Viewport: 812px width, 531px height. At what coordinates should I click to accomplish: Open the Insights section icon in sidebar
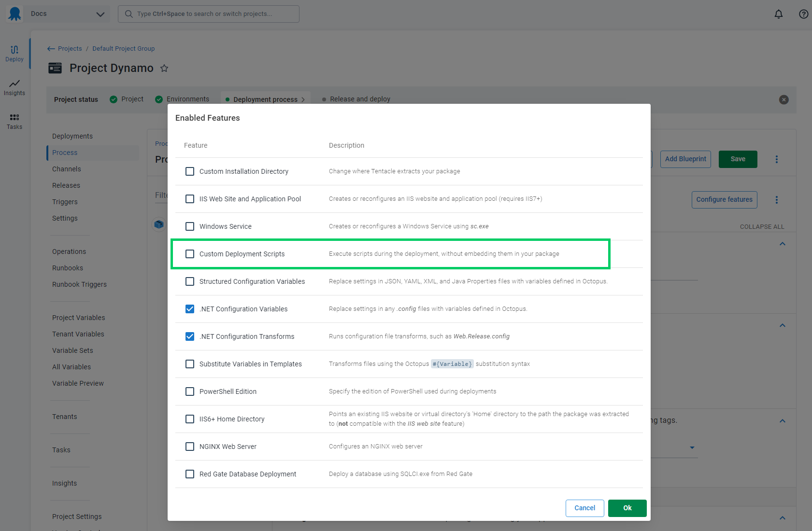[14, 83]
